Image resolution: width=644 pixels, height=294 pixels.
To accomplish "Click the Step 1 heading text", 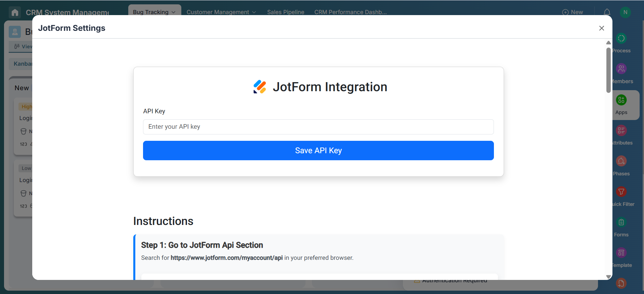I will pyautogui.click(x=202, y=245).
